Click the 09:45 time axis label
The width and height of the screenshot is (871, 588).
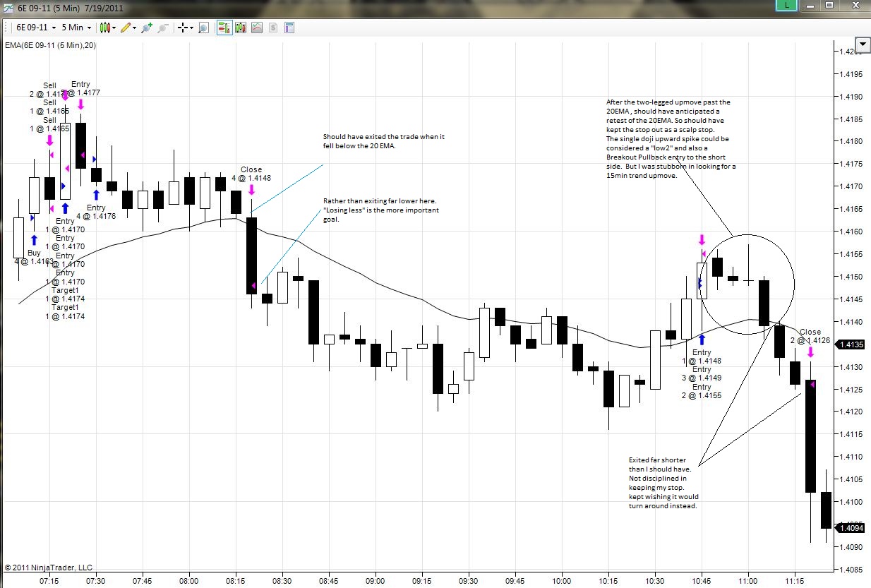pyautogui.click(x=515, y=582)
